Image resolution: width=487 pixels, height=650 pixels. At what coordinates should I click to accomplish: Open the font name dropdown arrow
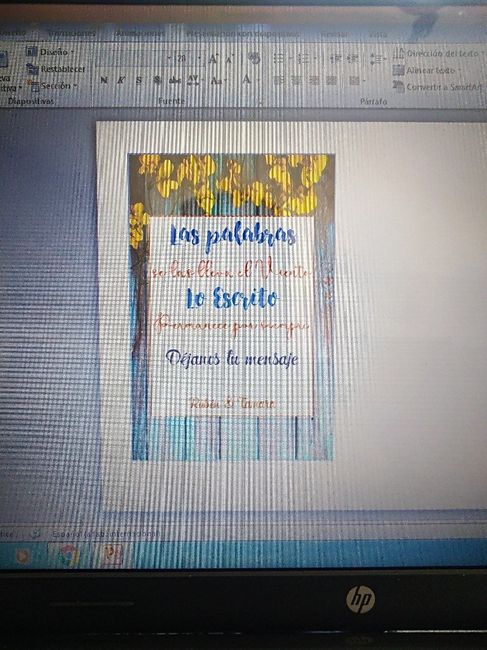coord(170,58)
